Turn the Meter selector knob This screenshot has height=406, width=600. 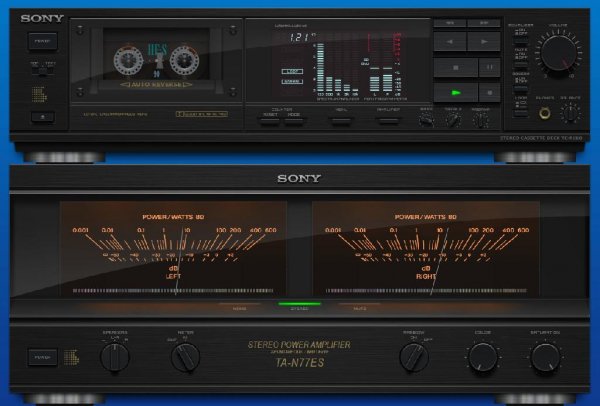click(185, 357)
